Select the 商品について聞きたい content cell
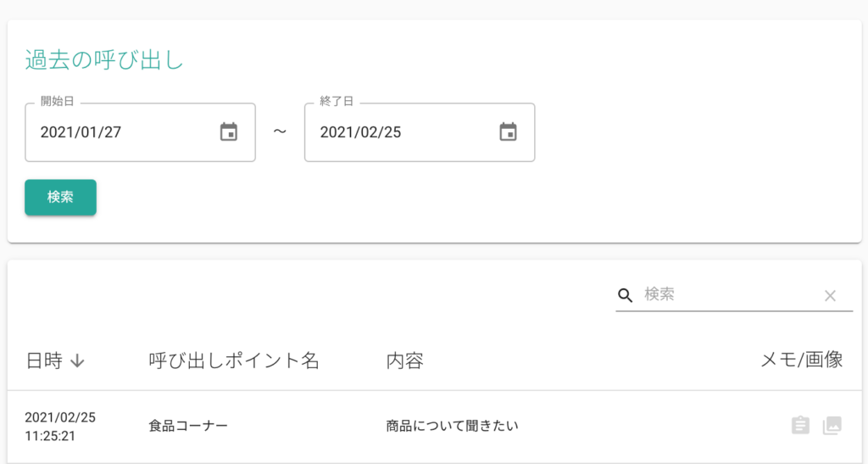Image resolution: width=868 pixels, height=464 pixels. (x=453, y=426)
